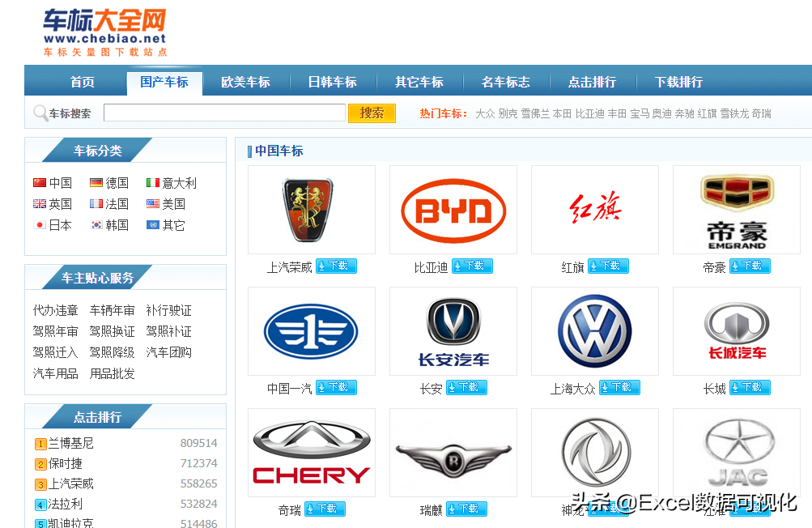812x528 pixels.
Task: Open the 长安汽车 logo thumbnail
Action: 453,331
